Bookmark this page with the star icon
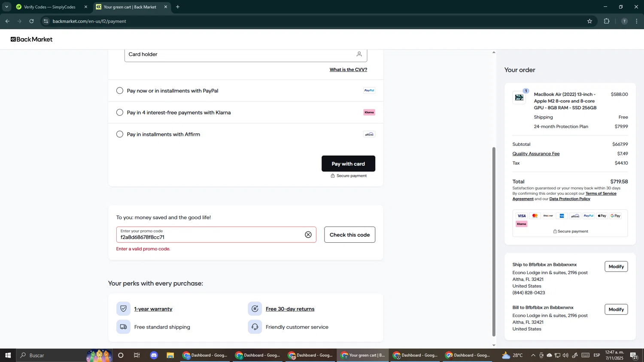This screenshot has width=644, height=362. click(589, 21)
